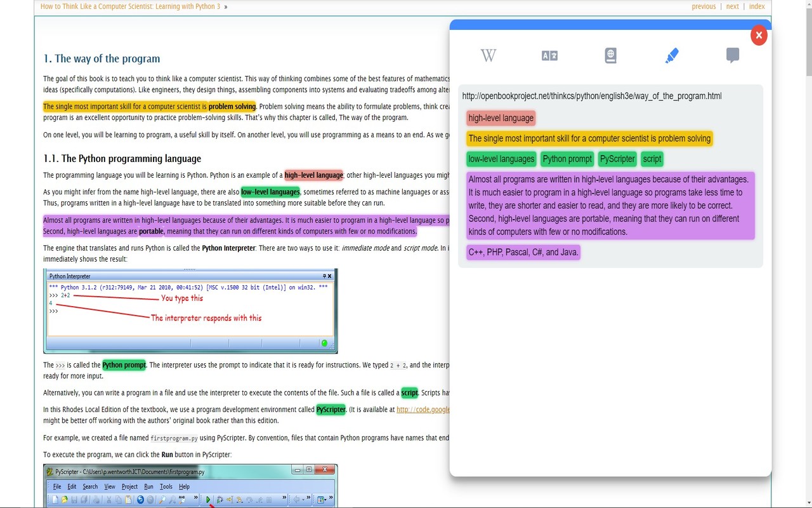Open the dictionary book icon

point(610,56)
